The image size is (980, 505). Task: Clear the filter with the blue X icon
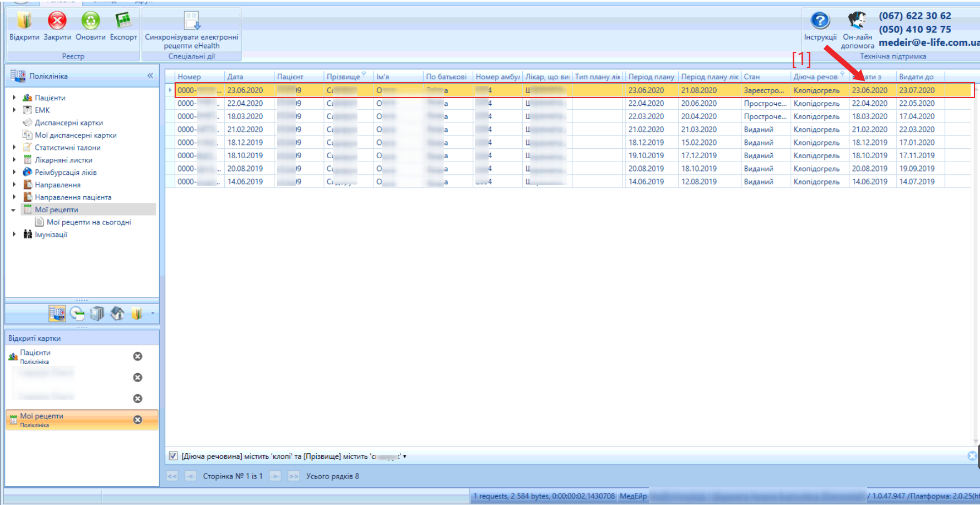[x=972, y=456]
